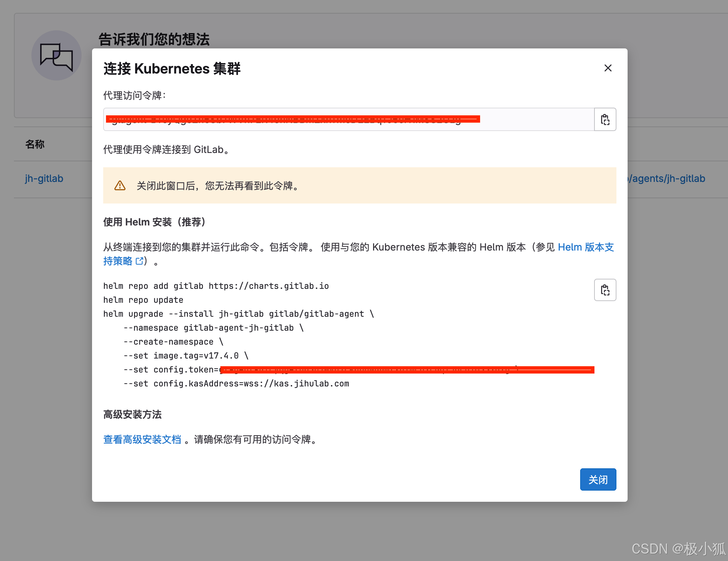The image size is (728, 561).
Task: Click the 关闭此窗口后 warning message text
Action: click(x=218, y=186)
